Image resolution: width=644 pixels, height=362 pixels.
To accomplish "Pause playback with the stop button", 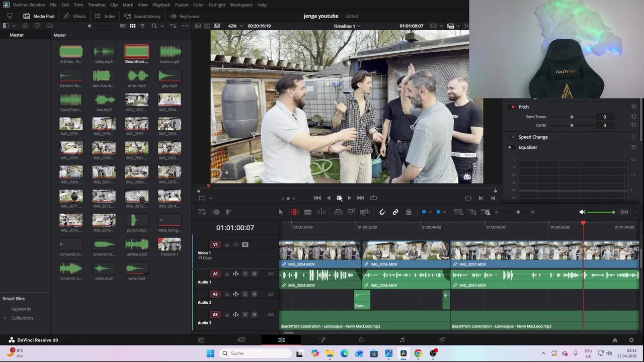I will point(339,198).
